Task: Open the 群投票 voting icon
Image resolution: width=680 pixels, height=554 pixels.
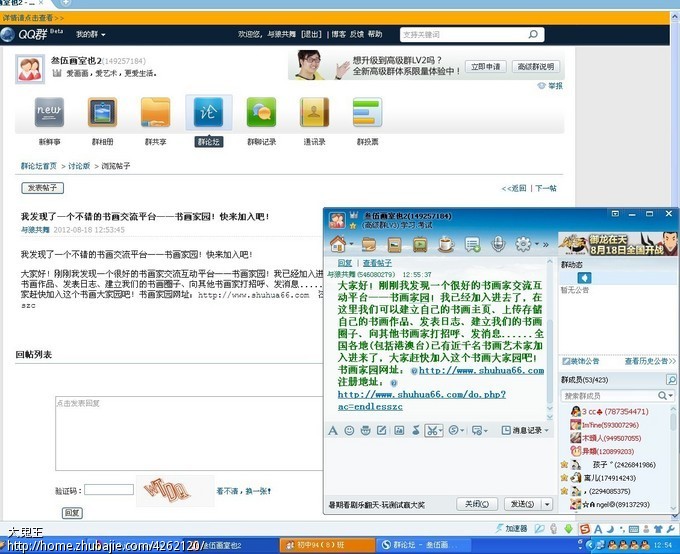Action: [367, 112]
